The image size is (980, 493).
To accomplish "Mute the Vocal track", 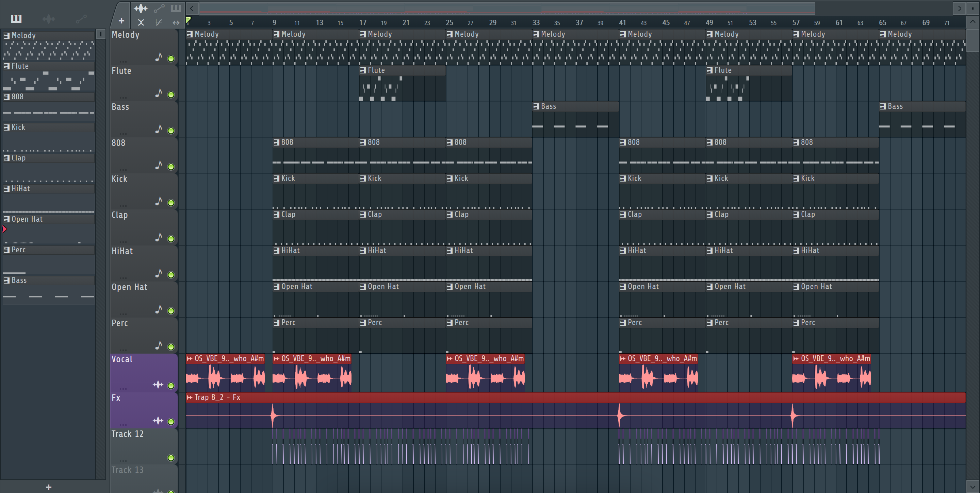I will pyautogui.click(x=171, y=386).
